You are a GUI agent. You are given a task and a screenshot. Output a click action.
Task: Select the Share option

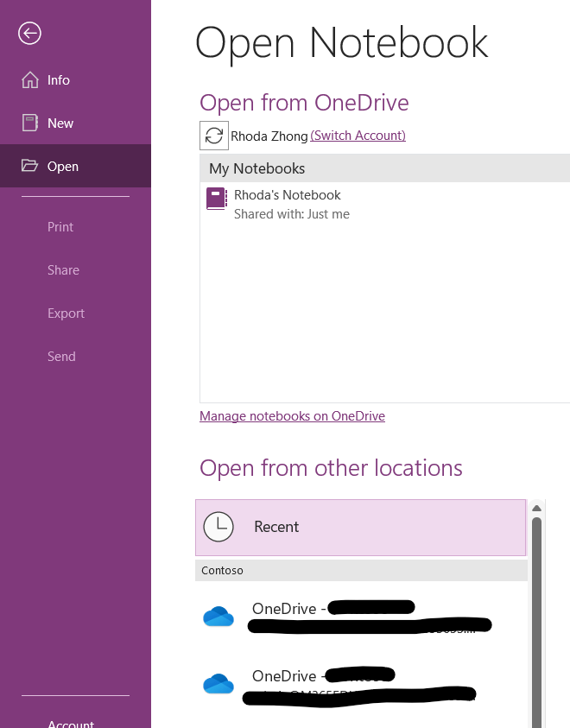click(63, 269)
